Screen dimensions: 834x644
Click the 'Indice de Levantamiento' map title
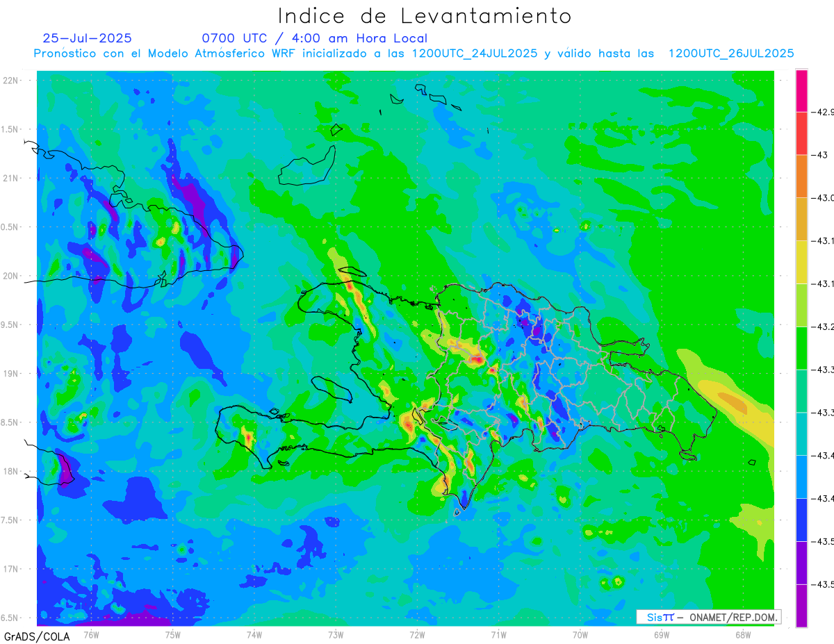pyautogui.click(x=425, y=15)
